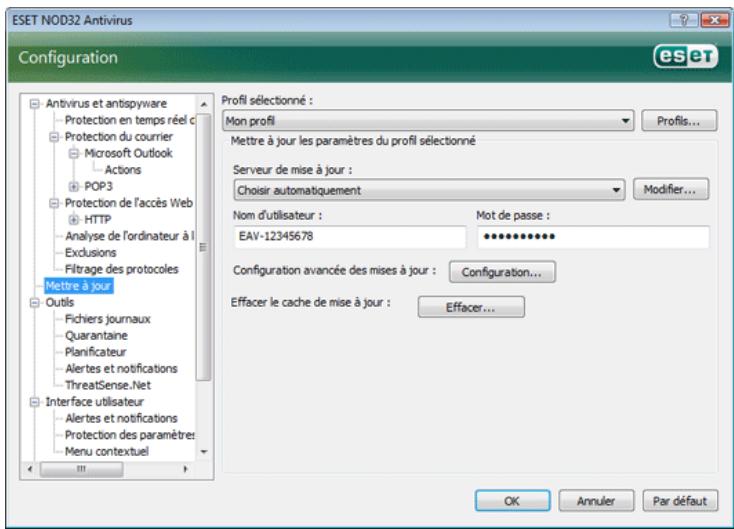Select Fichiers journaux tree item
This screenshot has height=529, width=734.
[x=108, y=319]
